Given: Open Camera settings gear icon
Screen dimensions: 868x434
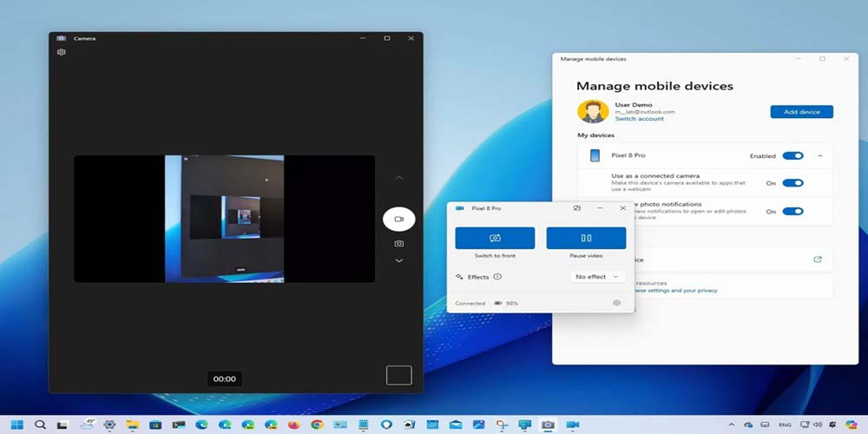Looking at the screenshot, I should point(62,52).
